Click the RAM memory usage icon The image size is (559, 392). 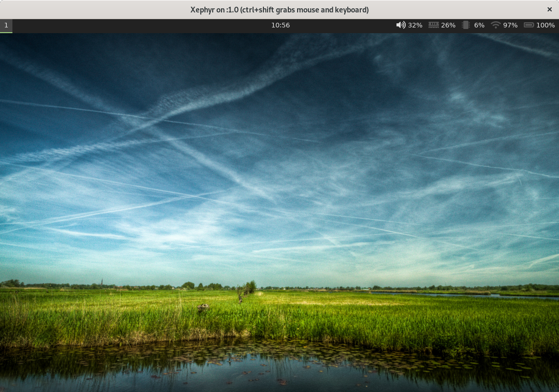coord(433,25)
